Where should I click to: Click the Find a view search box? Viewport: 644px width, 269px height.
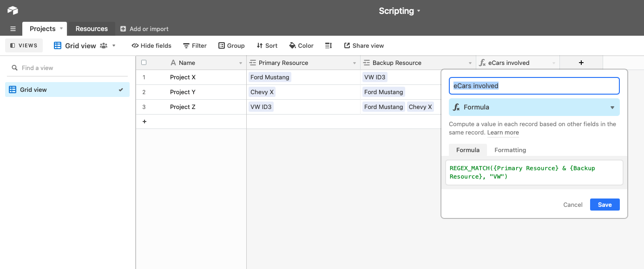coord(67,68)
